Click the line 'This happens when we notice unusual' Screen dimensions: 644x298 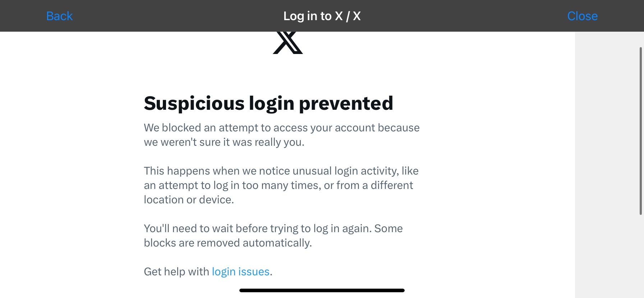pyautogui.click(x=281, y=171)
